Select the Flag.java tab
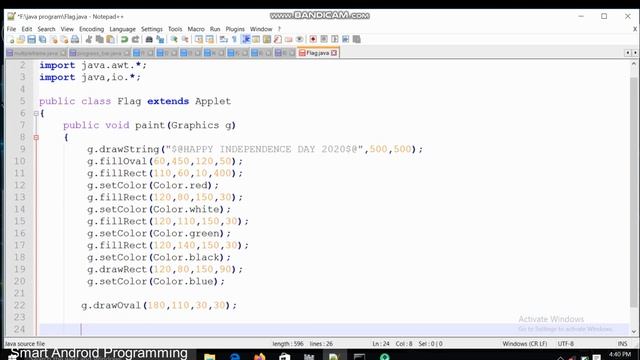The image size is (640, 360). [318, 53]
